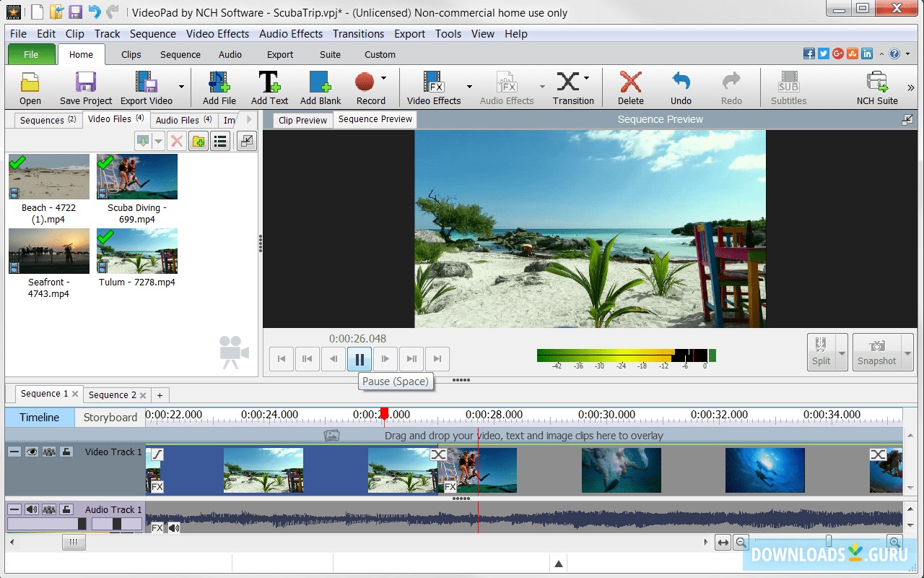
Task: Click the Save Project button
Action: (84, 83)
